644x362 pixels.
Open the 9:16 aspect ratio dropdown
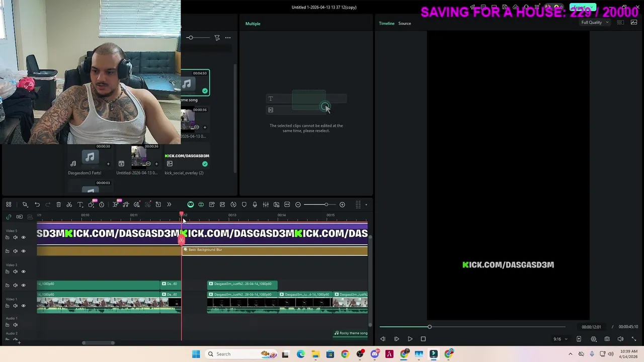pos(560,339)
